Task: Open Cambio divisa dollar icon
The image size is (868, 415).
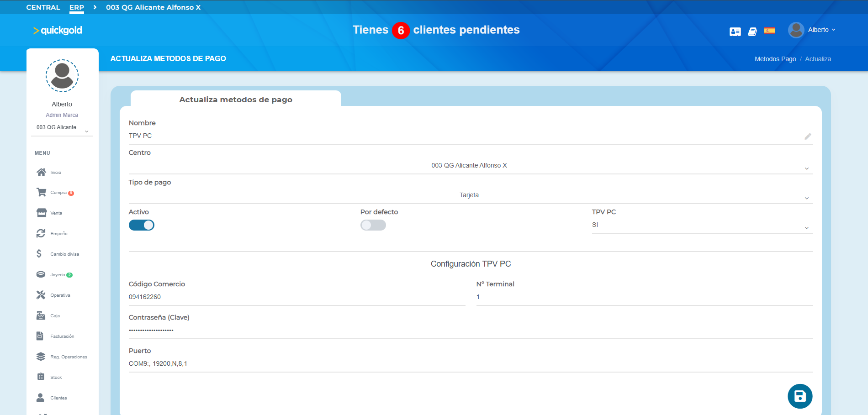Action: 39,254
